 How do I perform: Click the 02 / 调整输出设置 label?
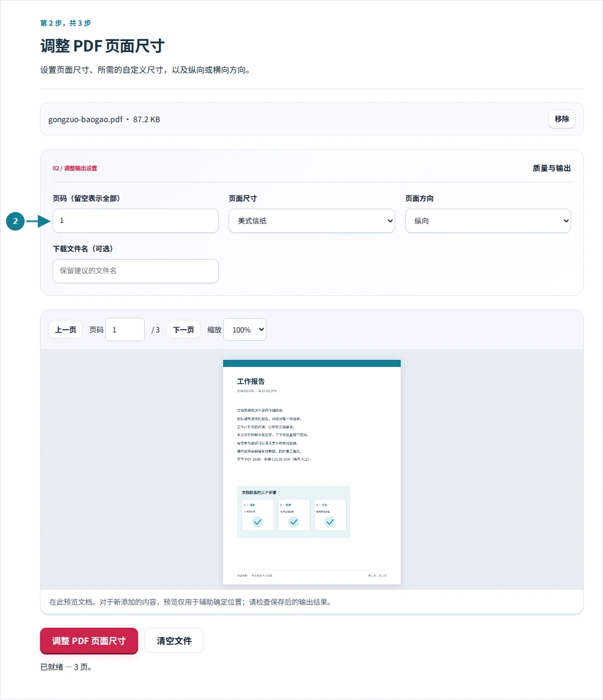coord(75,168)
